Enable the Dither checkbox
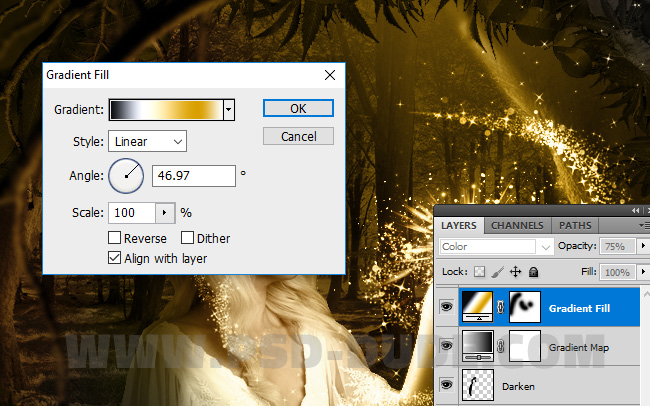650x406 pixels. click(x=187, y=238)
